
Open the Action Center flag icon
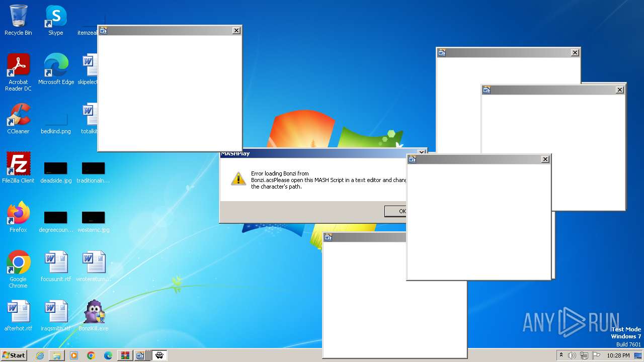tap(596, 355)
